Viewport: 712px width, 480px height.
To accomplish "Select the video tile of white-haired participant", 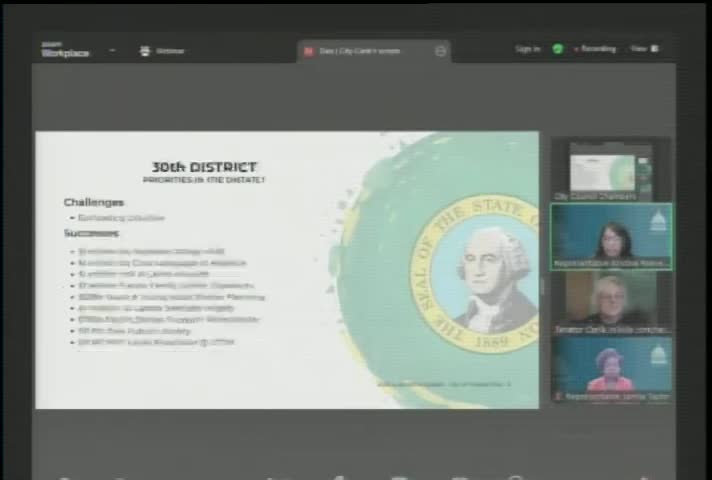I will [611, 303].
